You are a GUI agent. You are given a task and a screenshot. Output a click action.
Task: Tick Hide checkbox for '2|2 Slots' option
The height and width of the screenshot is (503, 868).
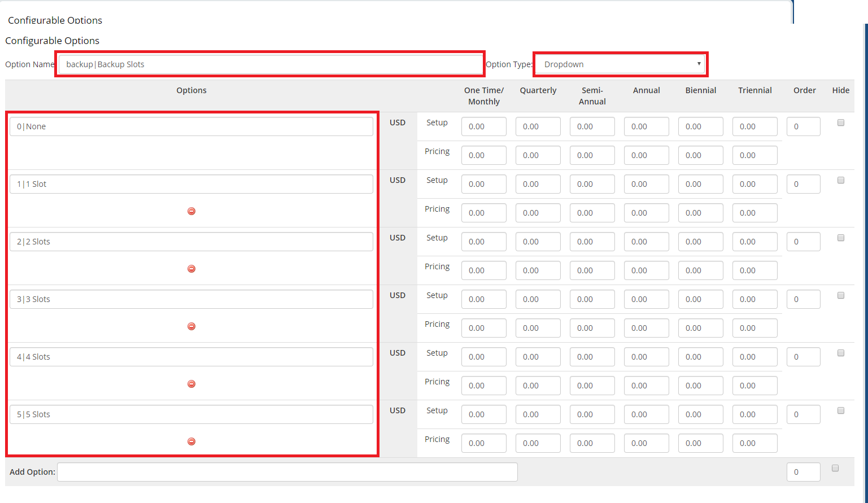[841, 238]
